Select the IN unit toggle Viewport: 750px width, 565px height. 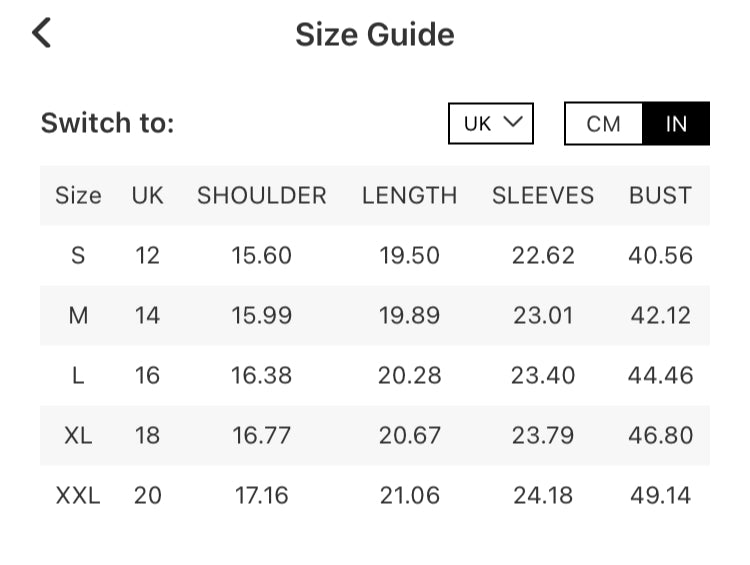point(676,124)
